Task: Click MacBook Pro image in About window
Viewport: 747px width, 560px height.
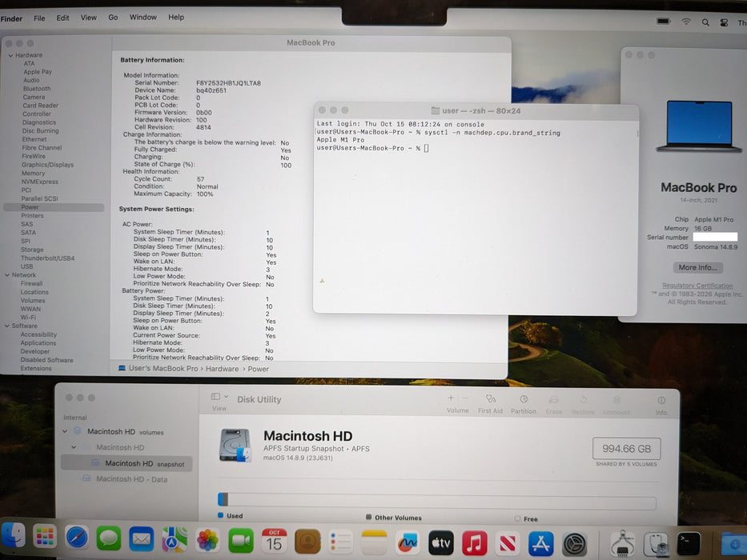Action: [x=699, y=126]
